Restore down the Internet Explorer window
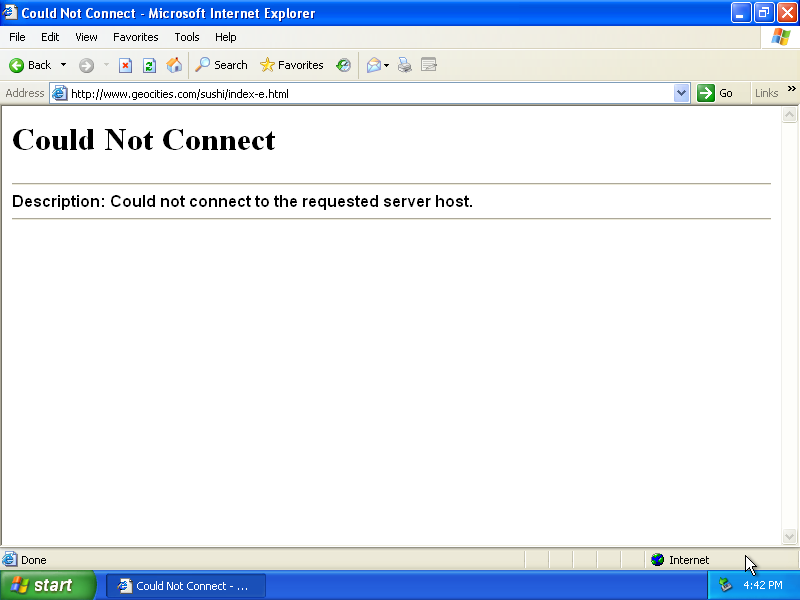This screenshot has width=800, height=600. [764, 13]
